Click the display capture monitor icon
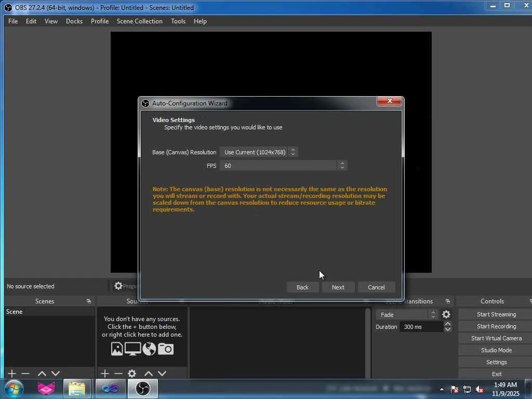Screen dimensions: 532x399 tap(132, 349)
